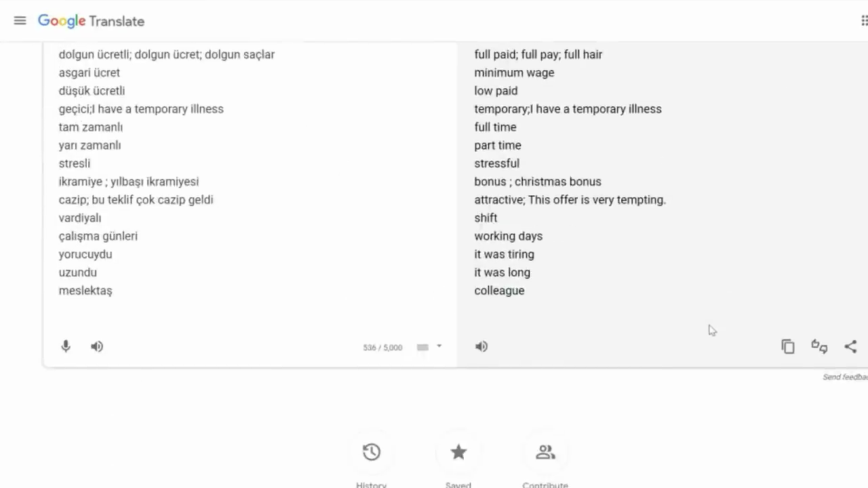
Task: Copy the translation to clipboard
Action: click(787, 346)
